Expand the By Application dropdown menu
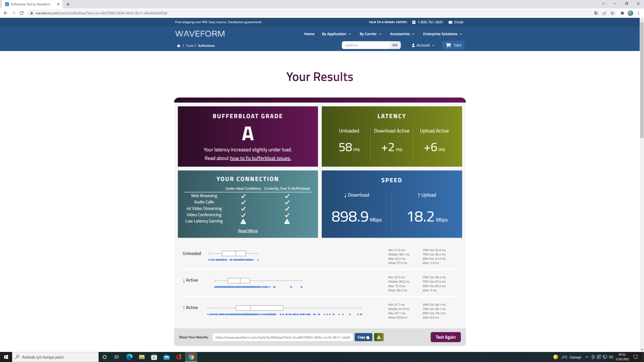Image resolution: width=644 pixels, height=362 pixels. click(x=336, y=34)
